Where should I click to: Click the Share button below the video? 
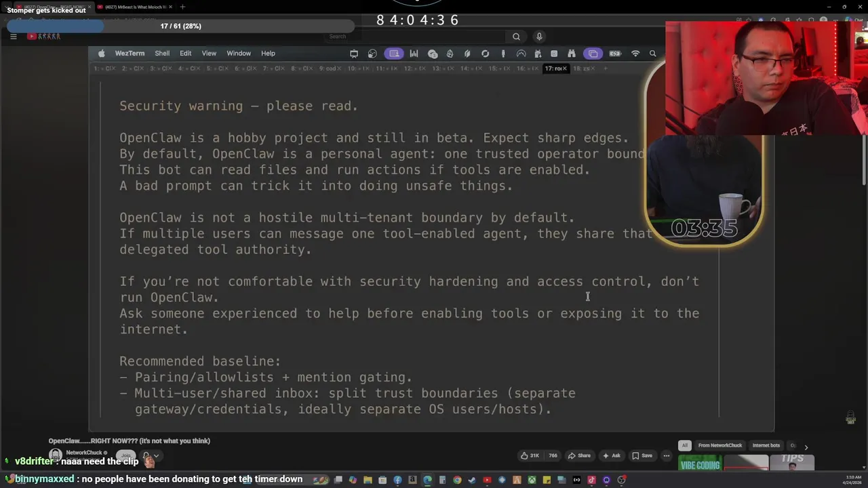click(579, 455)
